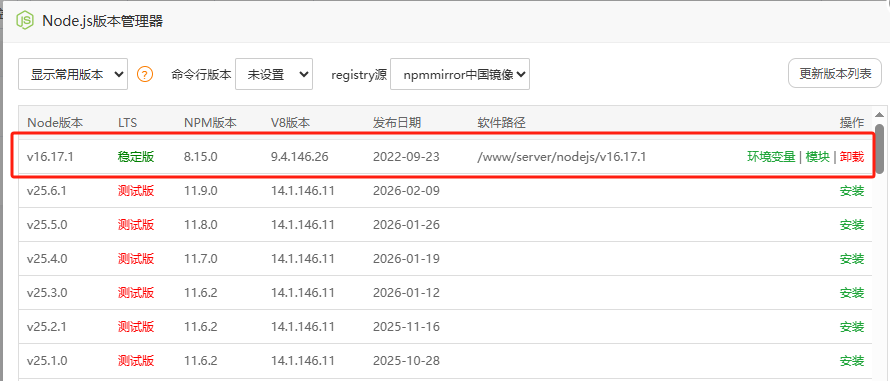Click NPM version 11.7.0
Image resolution: width=890 pixels, height=381 pixels.
tap(200, 259)
